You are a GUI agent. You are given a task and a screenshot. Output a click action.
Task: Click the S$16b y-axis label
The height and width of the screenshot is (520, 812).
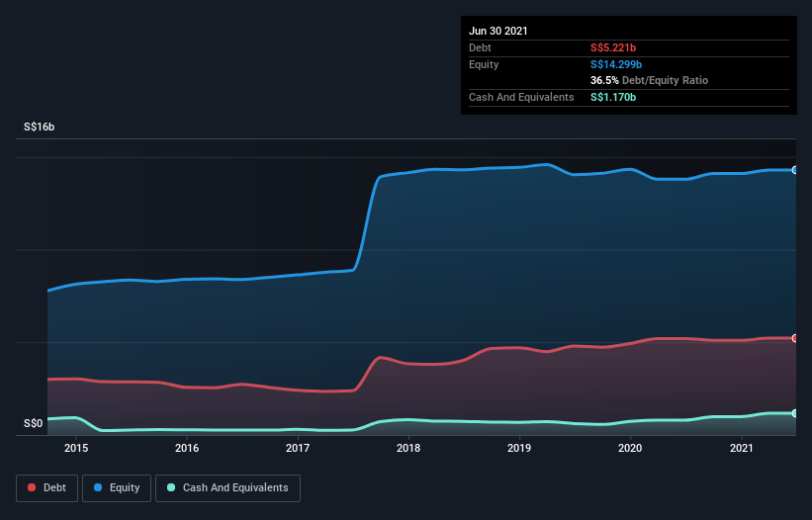[x=39, y=127]
